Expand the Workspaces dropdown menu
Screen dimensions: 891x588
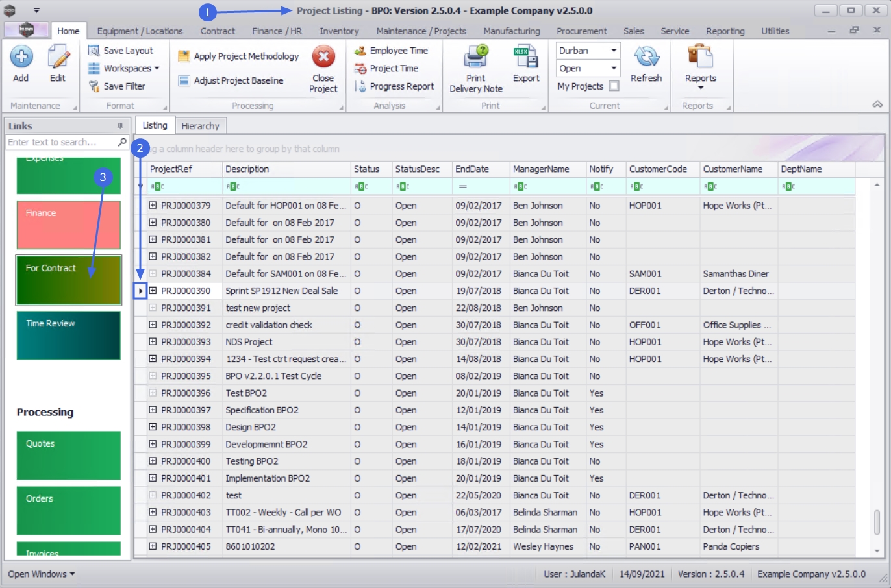coord(157,68)
